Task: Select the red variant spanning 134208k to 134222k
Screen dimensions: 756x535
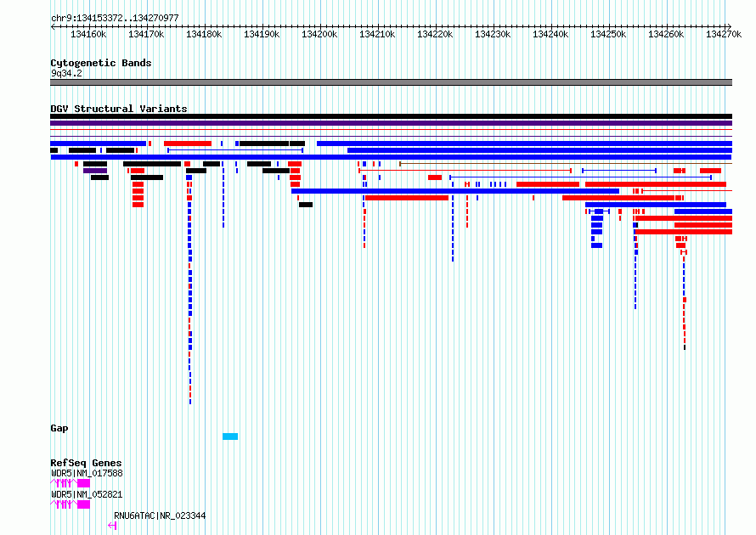Action: pos(407,198)
